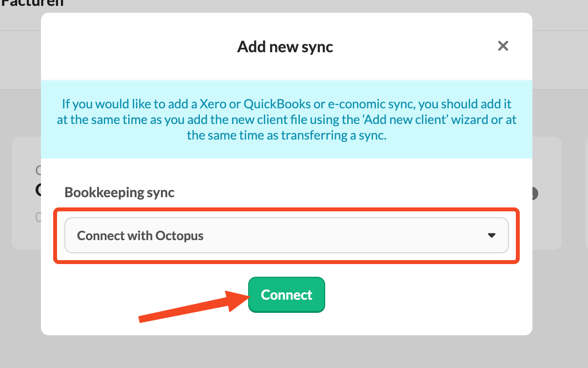Click the dimmed card left of the dialog

[x=26, y=193]
